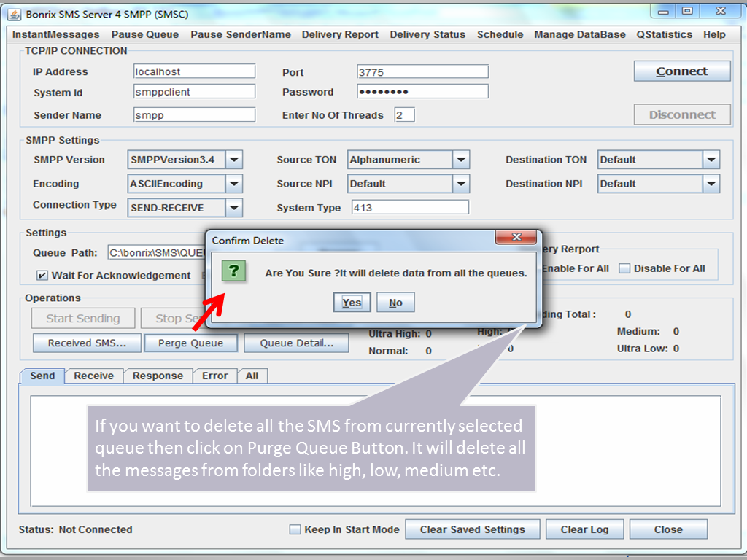Click the Port input field
Viewport: 747px width, 560px height.
[422, 71]
